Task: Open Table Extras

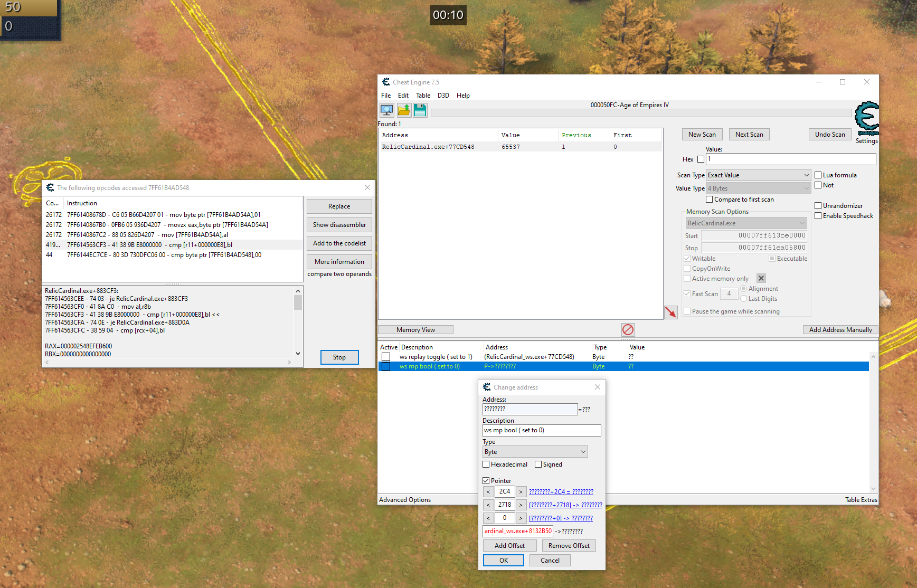Action: (x=861, y=500)
